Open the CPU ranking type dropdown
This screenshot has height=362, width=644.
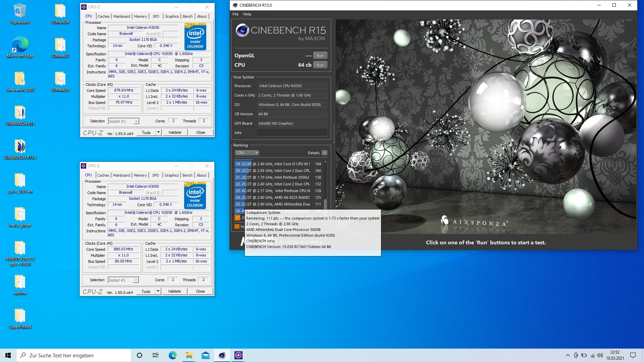(x=247, y=153)
